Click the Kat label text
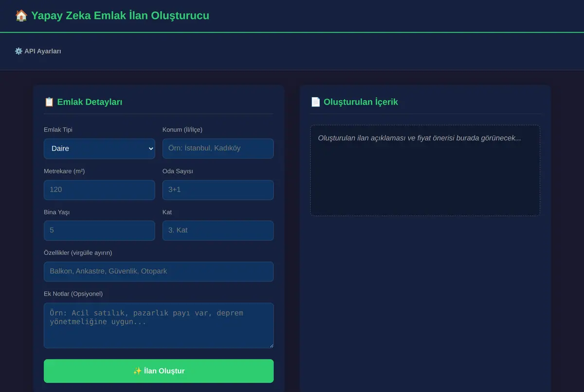Viewport: 584px width, 392px height. 167,212
